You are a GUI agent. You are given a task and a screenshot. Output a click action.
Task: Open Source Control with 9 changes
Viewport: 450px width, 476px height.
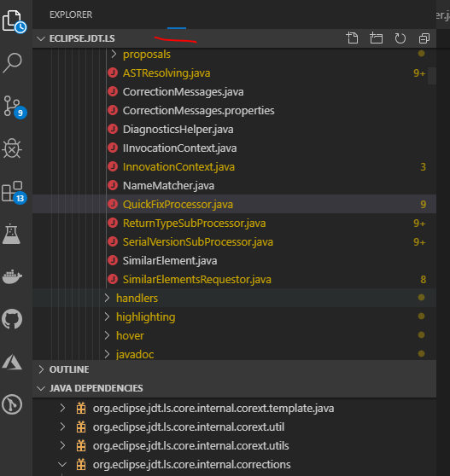pos(14,107)
